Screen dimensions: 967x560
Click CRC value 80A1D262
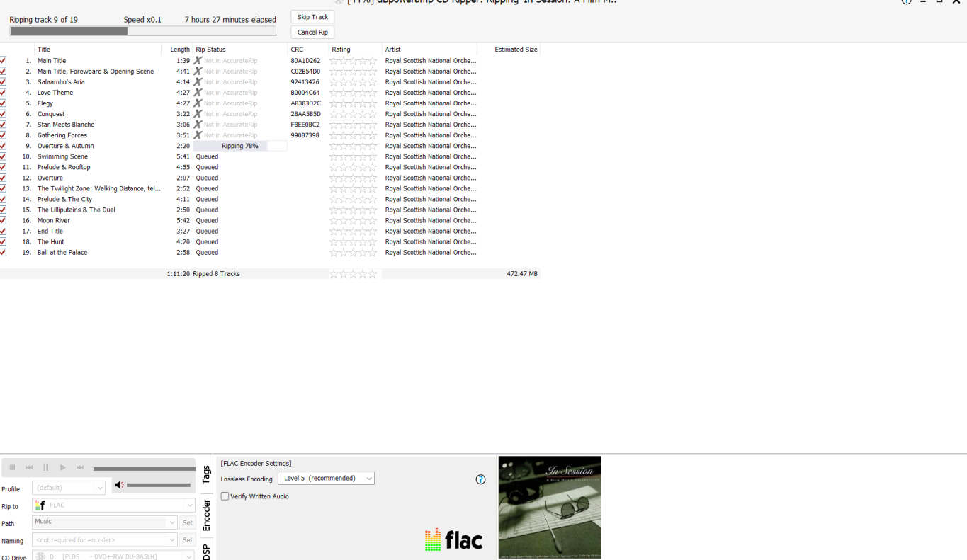pyautogui.click(x=305, y=61)
